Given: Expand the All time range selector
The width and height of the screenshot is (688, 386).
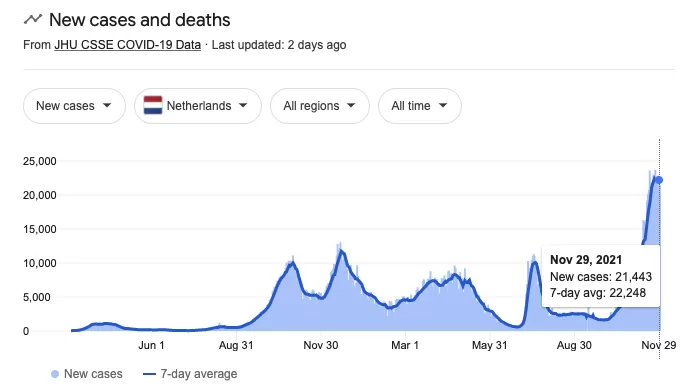Looking at the screenshot, I should 420,106.
